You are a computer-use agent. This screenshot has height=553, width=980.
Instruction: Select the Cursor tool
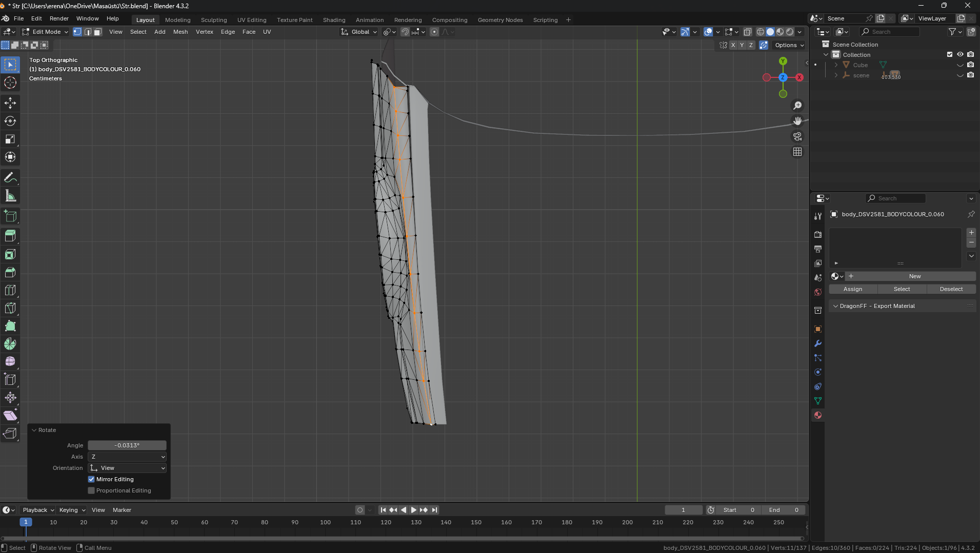click(x=10, y=83)
